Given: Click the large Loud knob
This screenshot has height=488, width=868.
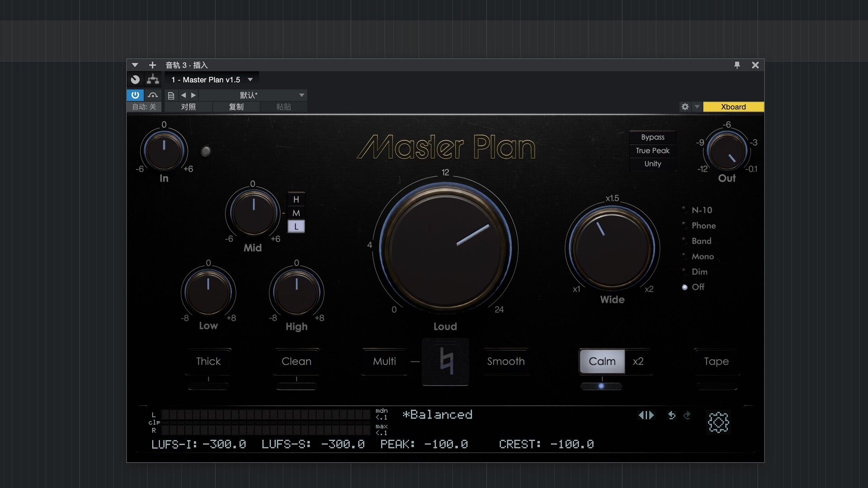Looking at the screenshot, I should coord(445,249).
